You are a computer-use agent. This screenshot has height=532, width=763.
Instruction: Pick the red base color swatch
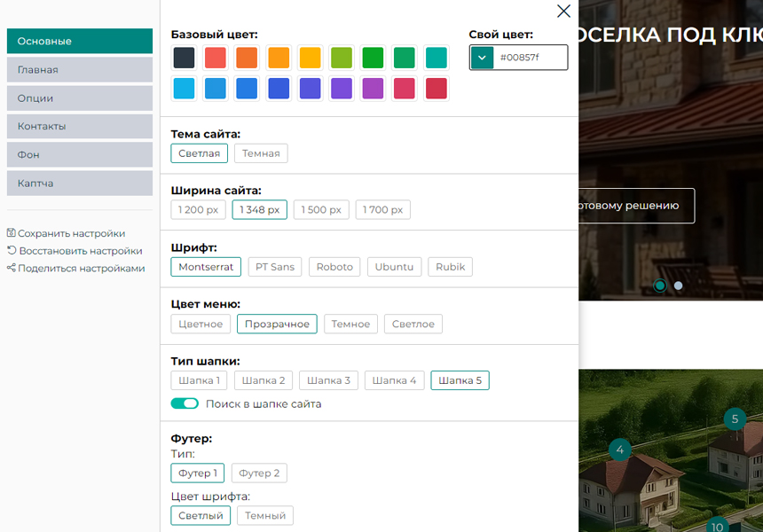pos(215,58)
